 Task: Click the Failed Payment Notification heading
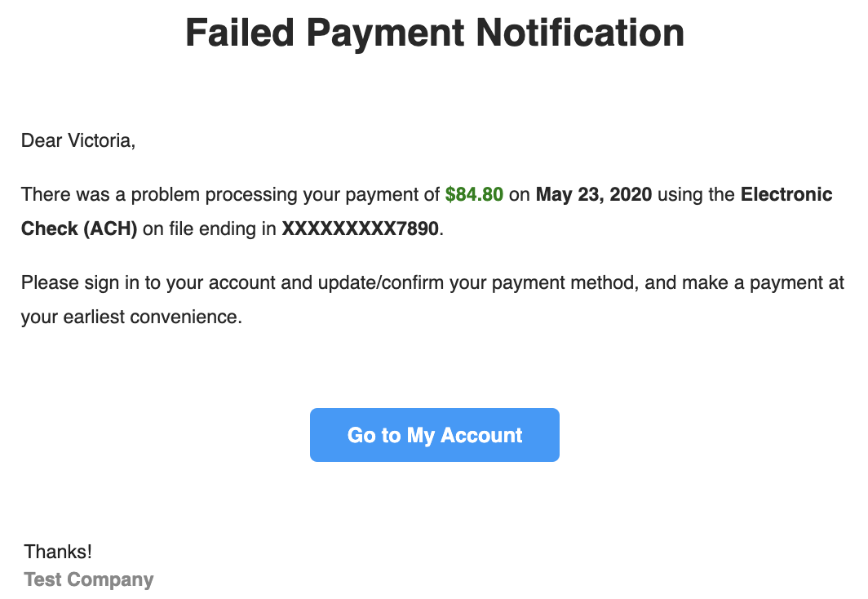click(434, 33)
